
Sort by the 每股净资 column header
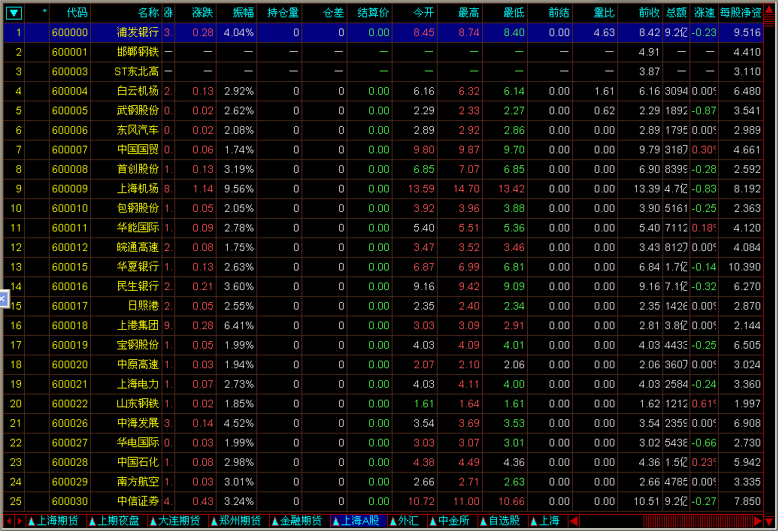coord(741,13)
